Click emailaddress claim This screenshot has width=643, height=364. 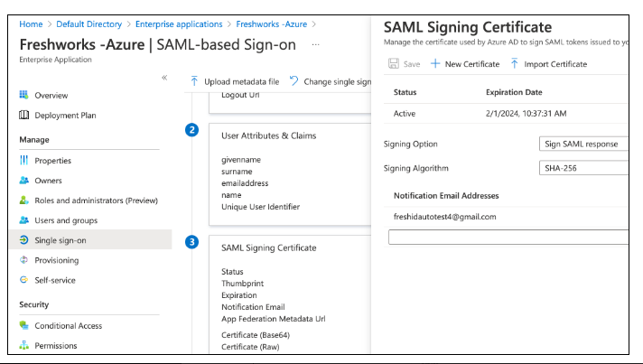[245, 183]
